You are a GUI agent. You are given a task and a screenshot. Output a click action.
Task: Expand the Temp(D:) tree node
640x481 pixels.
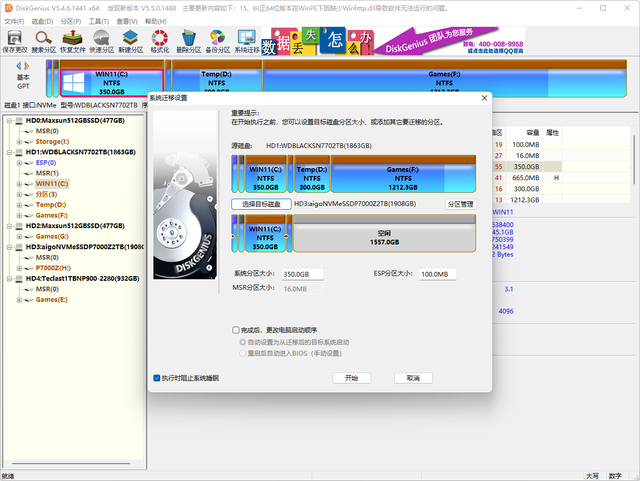(19, 205)
